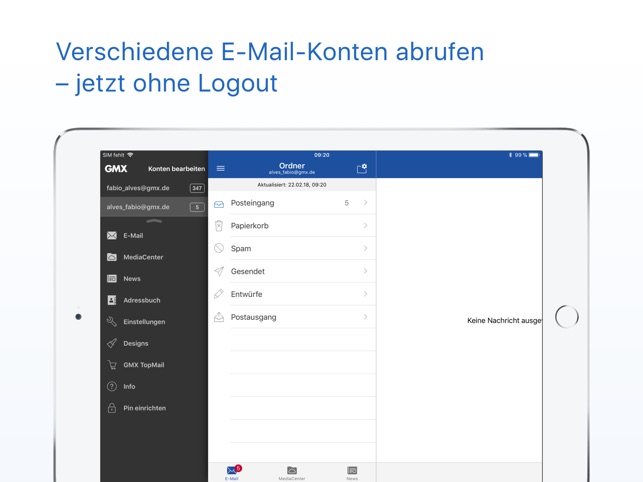Click the envelope icon beside E-Mail

(x=112, y=235)
